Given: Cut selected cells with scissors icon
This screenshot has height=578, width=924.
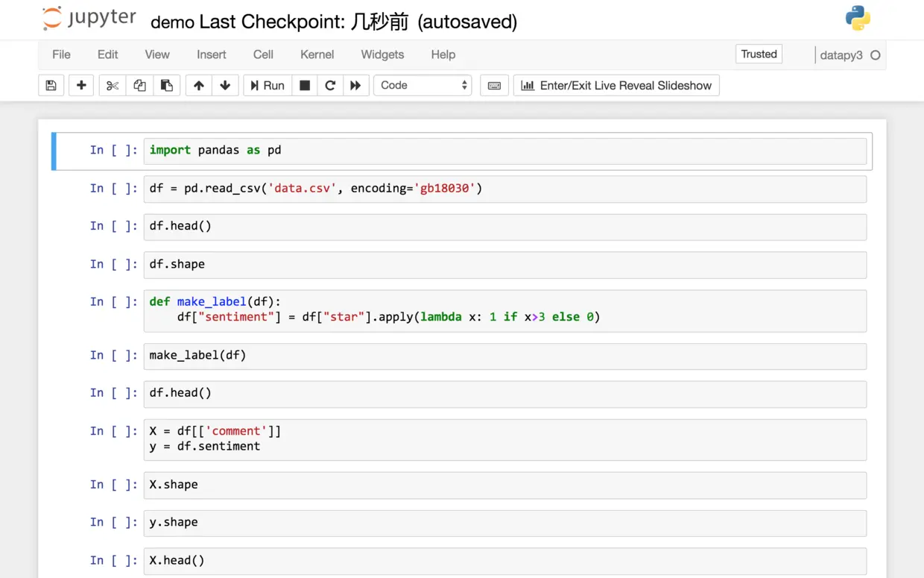Looking at the screenshot, I should tap(113, 85).
